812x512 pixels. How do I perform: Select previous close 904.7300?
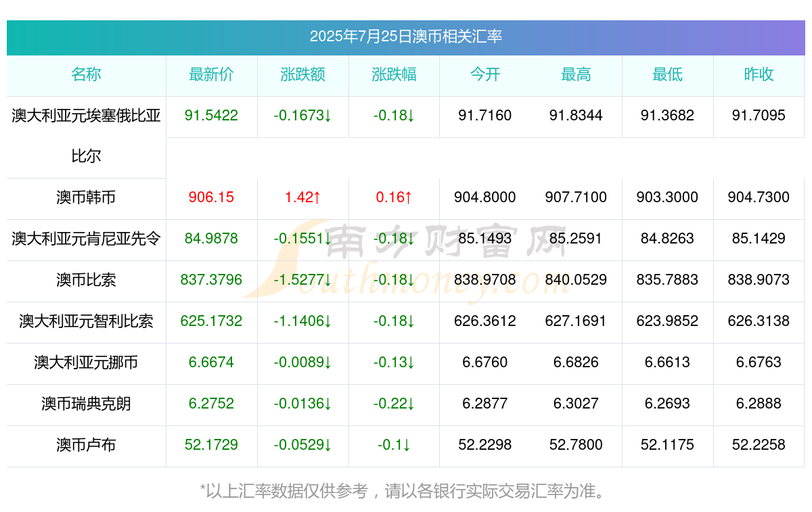(759, 197)
